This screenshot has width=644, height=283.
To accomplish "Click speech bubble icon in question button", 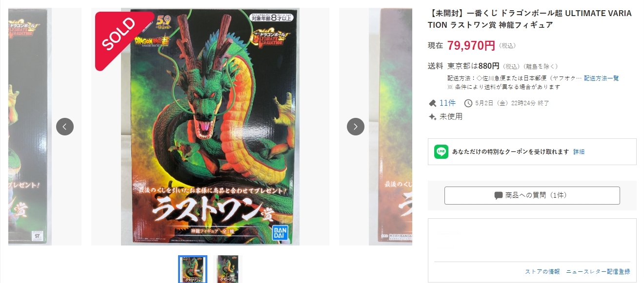I will point(498,195).
